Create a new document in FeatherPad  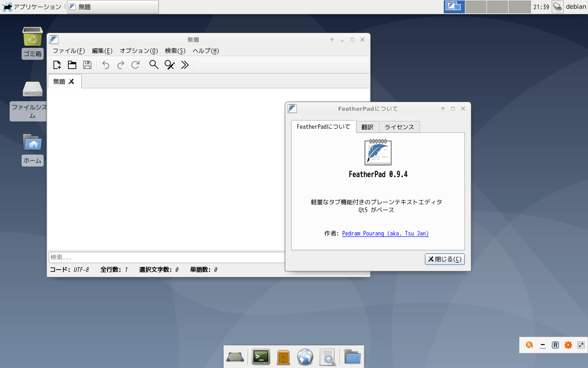(57, 65)
